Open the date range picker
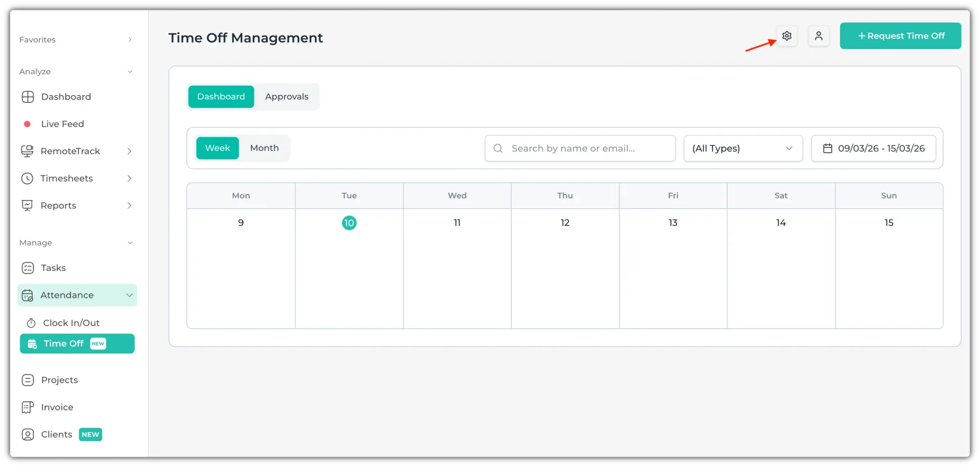The image size is (980, 467). click(x=873, y=148)
